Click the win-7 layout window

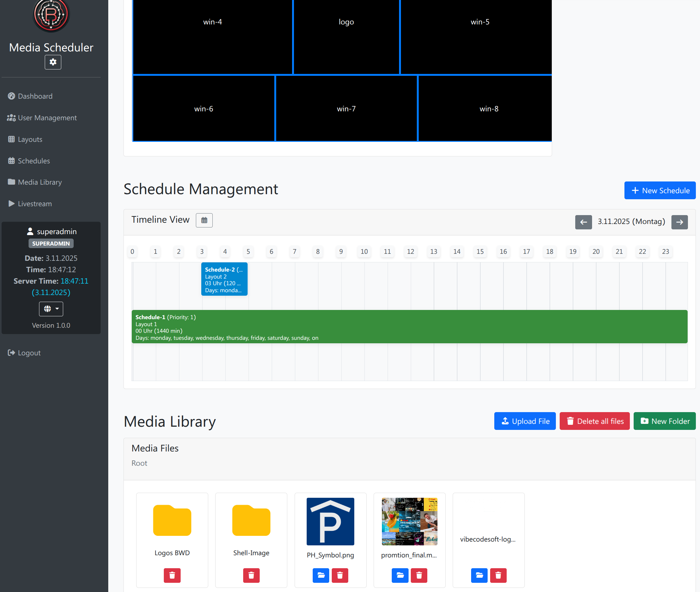click(346, 109)
